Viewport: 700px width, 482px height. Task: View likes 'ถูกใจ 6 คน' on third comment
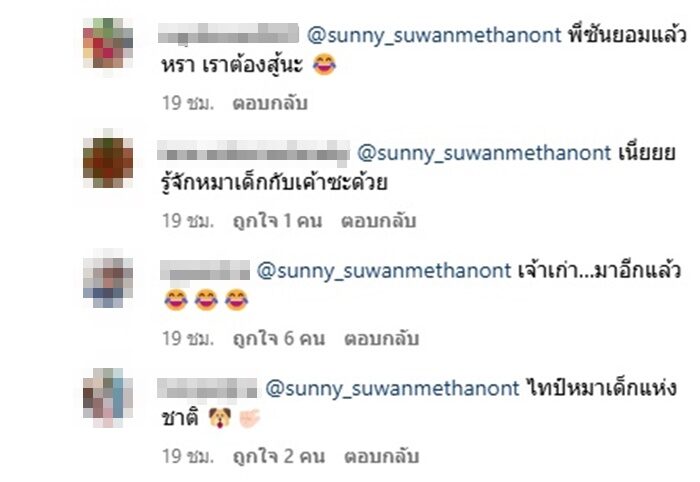(x=279, y=339)
